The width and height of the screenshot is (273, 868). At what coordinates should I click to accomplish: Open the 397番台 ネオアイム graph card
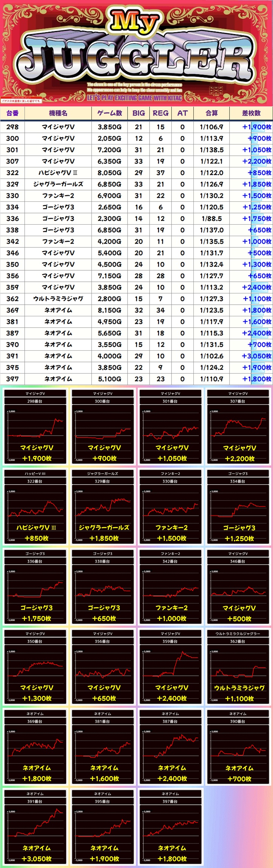pos(170,827)
